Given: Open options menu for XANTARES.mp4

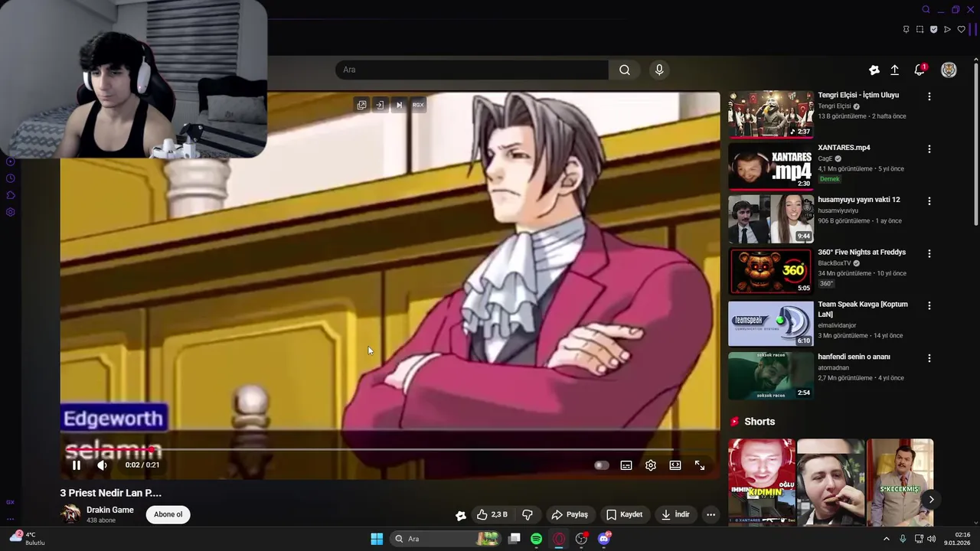Looking at the screenshot, I should point(929,148).
